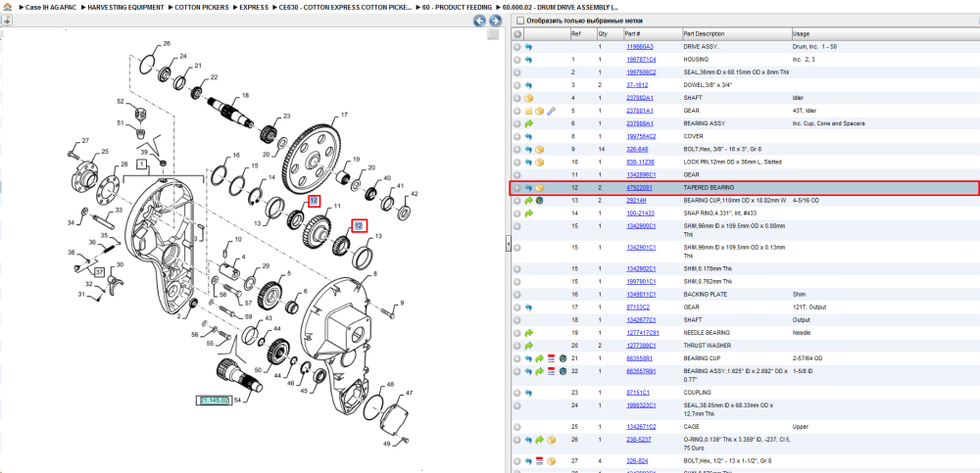Select 'TAPERED BEARING' description cell
The height and width of the screenshot is (473, 980).
(709, 187)
